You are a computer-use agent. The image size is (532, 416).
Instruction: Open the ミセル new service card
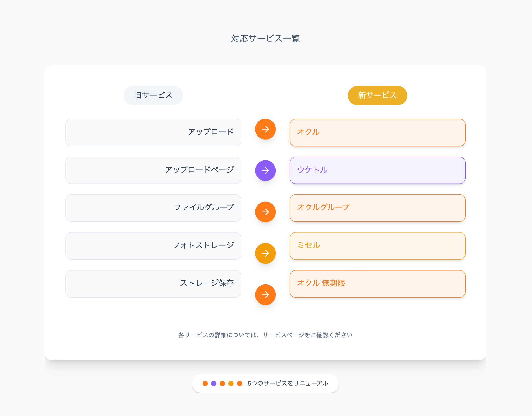(x=377, y=246)
